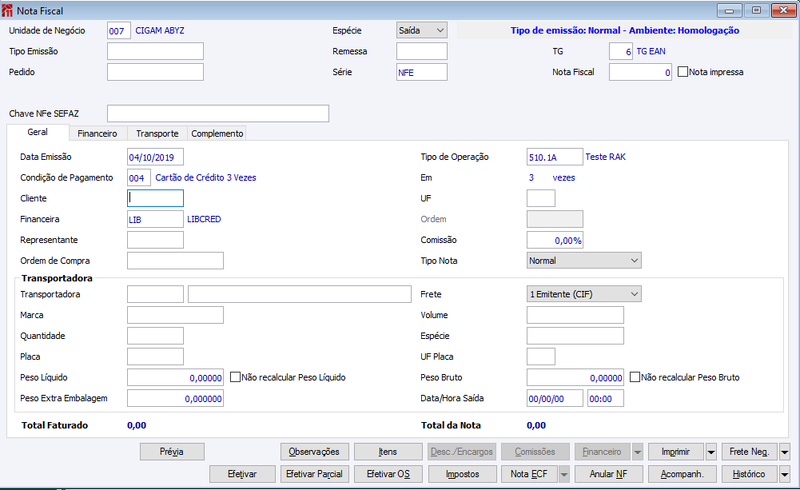The width and height of the screenshot is (800, 490).
Task: Click the Chave NFe SEFAZ field
Action: [x=218, y=114]
